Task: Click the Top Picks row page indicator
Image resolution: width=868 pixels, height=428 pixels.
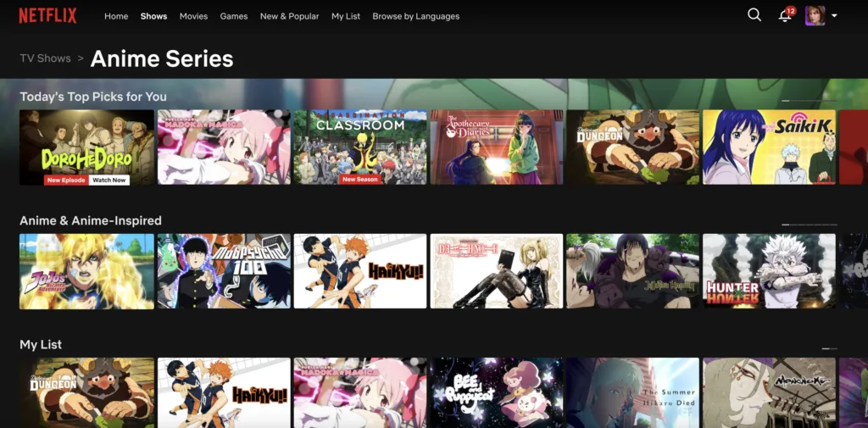Action: click(809, 100)
